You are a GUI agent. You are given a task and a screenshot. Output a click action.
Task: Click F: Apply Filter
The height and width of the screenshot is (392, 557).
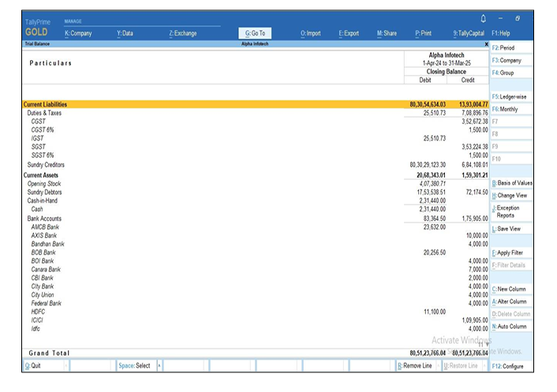[x=511, y=253]
